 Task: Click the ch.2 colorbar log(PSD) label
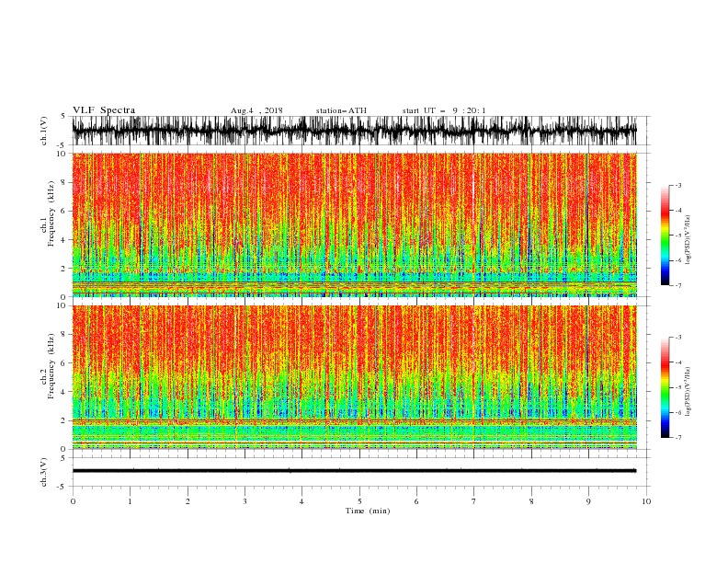click(x=688, y=392)
